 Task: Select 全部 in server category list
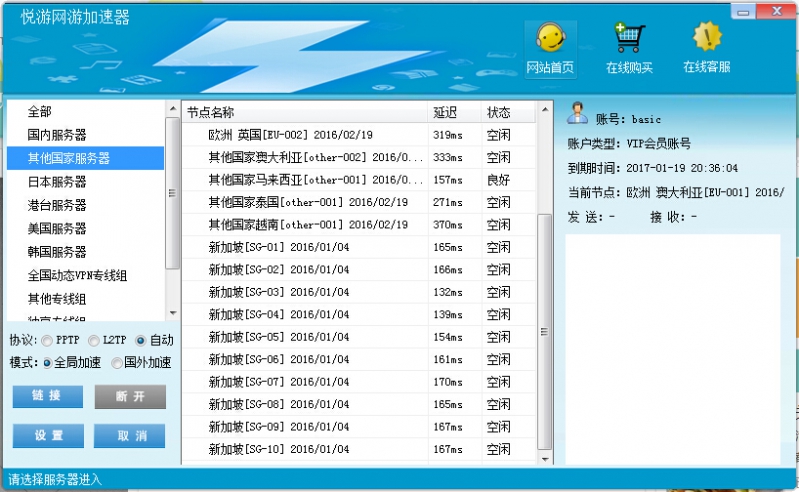(86, 112)
